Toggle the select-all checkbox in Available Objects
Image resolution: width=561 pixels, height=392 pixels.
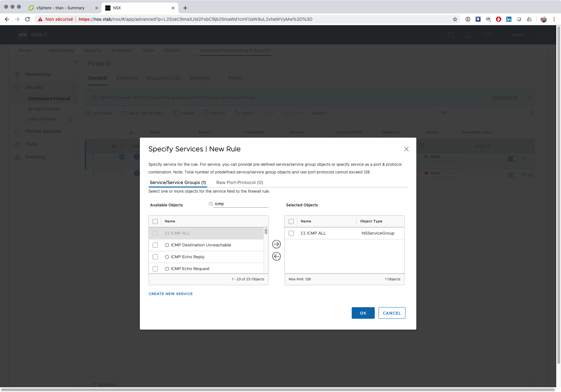point(155,221)
